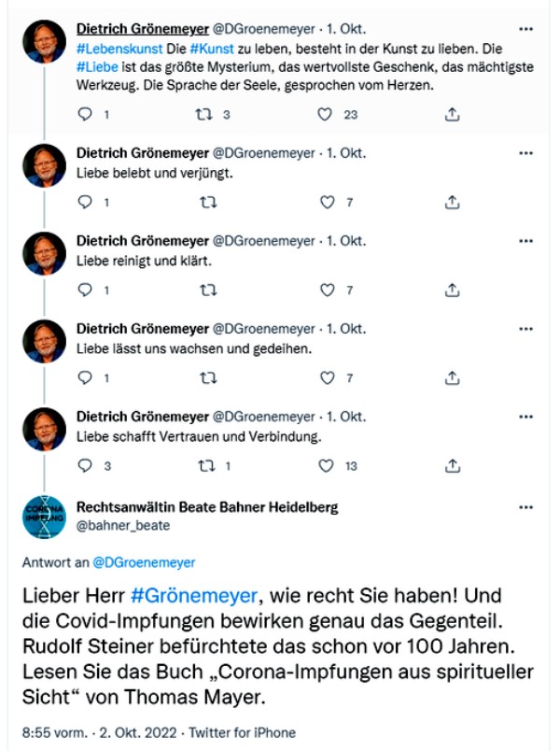
Task: Click the Corona Impfung profile avatar
Action: (44, 516)
